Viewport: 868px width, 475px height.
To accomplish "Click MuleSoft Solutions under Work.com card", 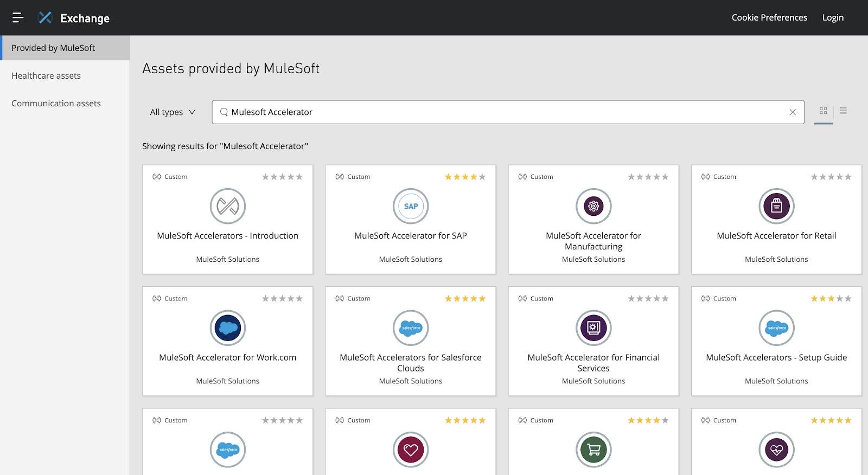I will (228, 381).
